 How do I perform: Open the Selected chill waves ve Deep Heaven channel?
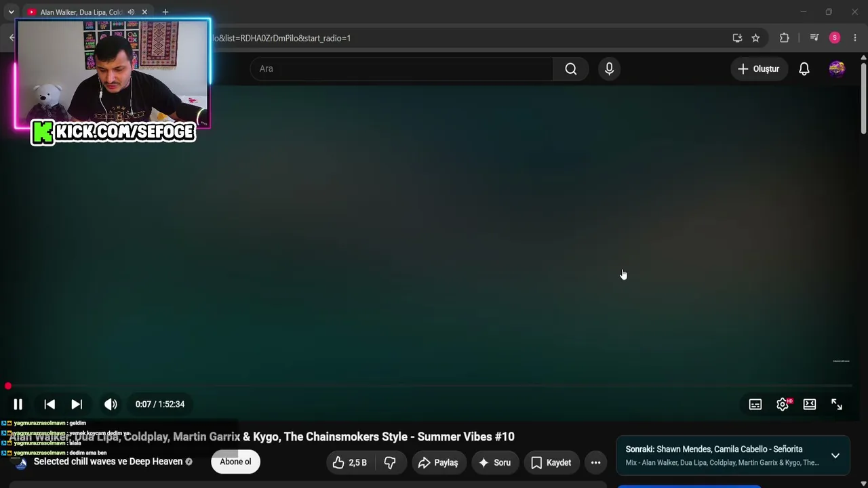point(108,462)
